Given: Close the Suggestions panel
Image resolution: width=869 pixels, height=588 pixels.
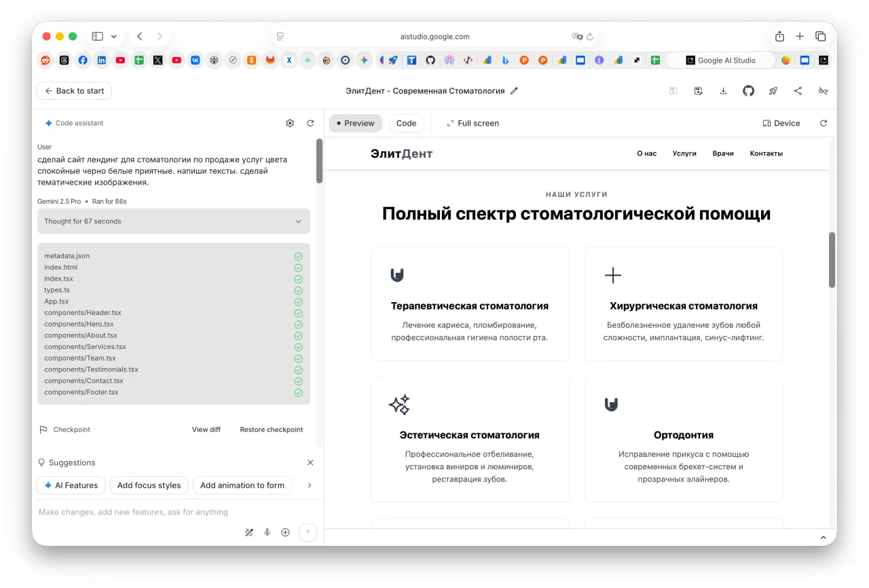Looking at the screenshot, I should point(310,462).
